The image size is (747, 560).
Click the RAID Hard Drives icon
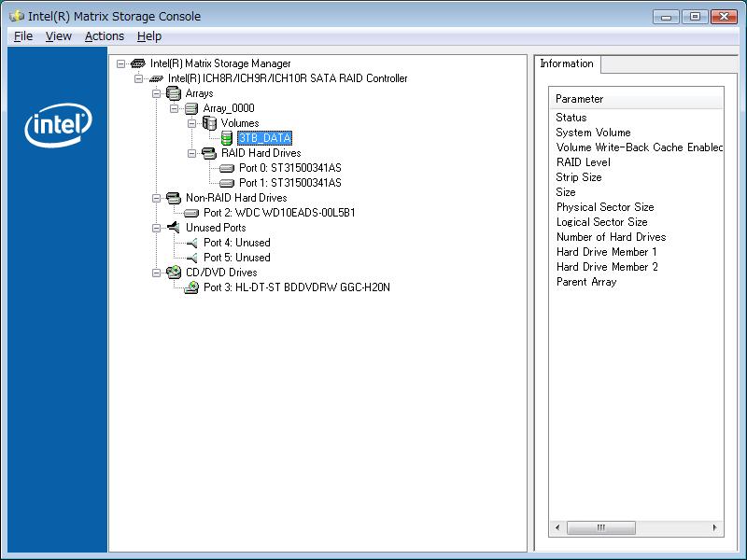pyautogui.click(x=208, y=153)
